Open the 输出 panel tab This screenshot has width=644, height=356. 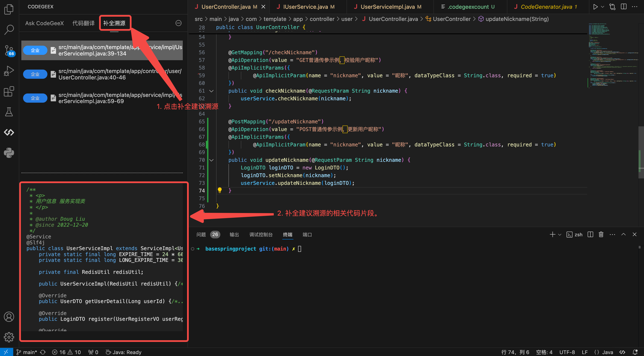[234, 234]
